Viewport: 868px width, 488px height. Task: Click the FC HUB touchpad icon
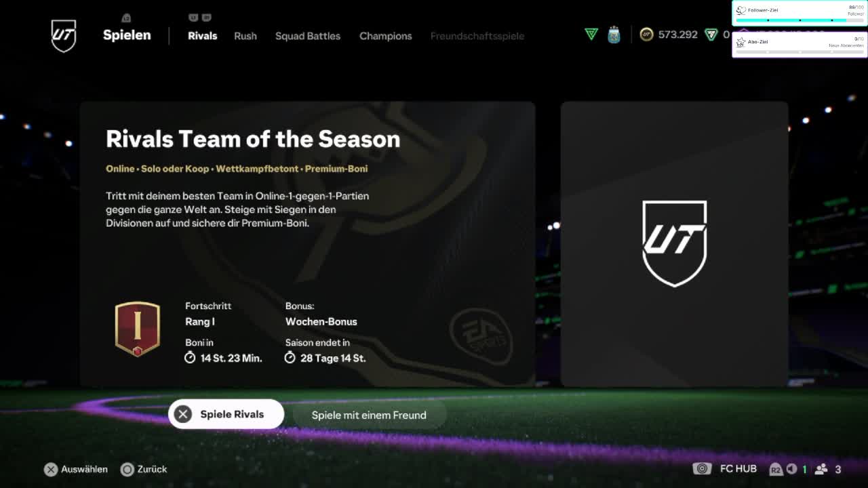point(702,468)
